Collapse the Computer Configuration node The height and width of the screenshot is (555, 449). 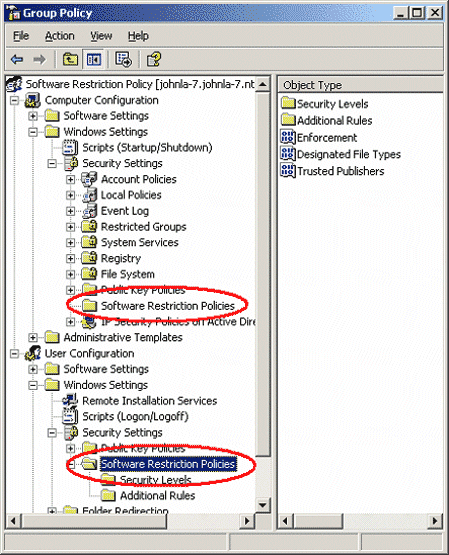[x=14, y=101]
